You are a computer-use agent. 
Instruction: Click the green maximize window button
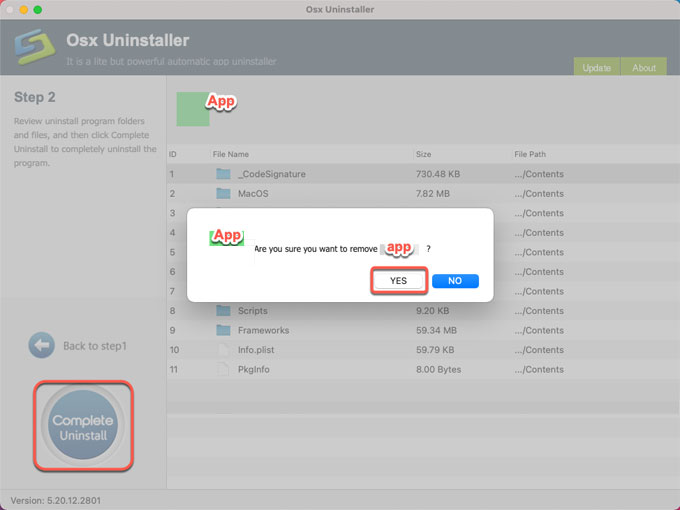pos(38,10)
